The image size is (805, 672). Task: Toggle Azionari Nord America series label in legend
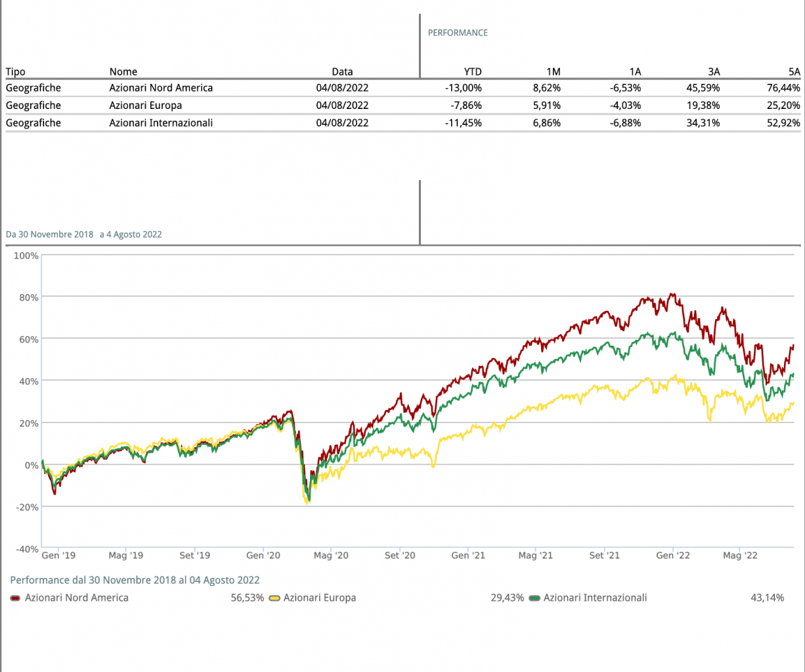(76, 598)
